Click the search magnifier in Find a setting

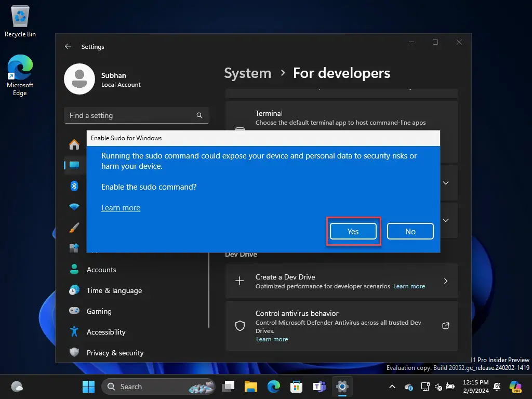click(199, 115)
